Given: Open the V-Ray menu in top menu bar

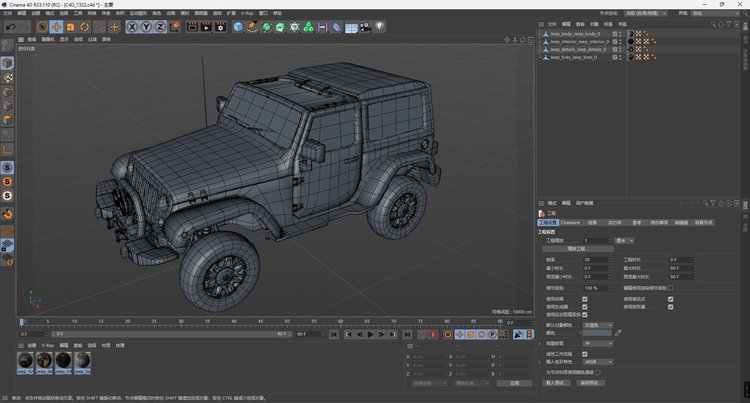Looking at the screenshot, I should tap(247, 13).
